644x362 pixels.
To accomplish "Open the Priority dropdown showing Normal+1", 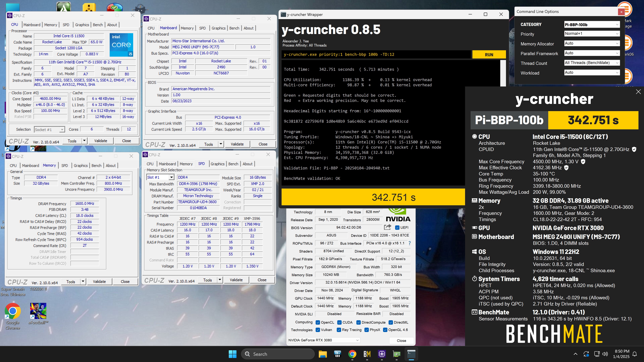I will [592, 34].
